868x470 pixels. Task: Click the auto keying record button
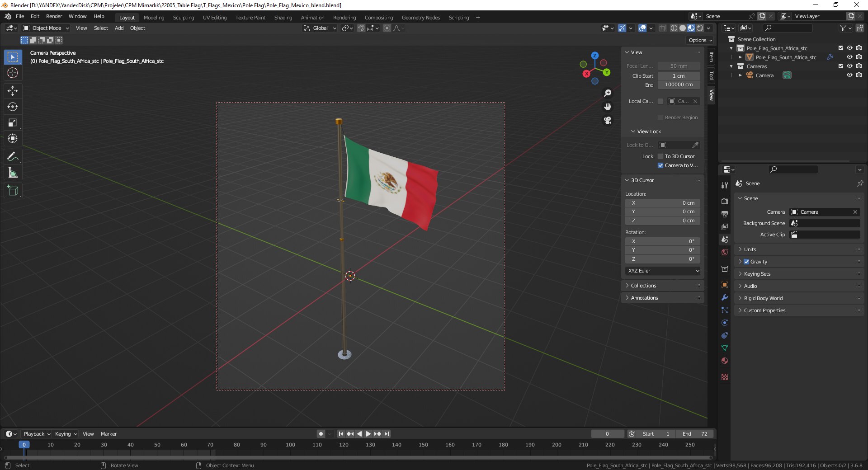coord(321,434)
